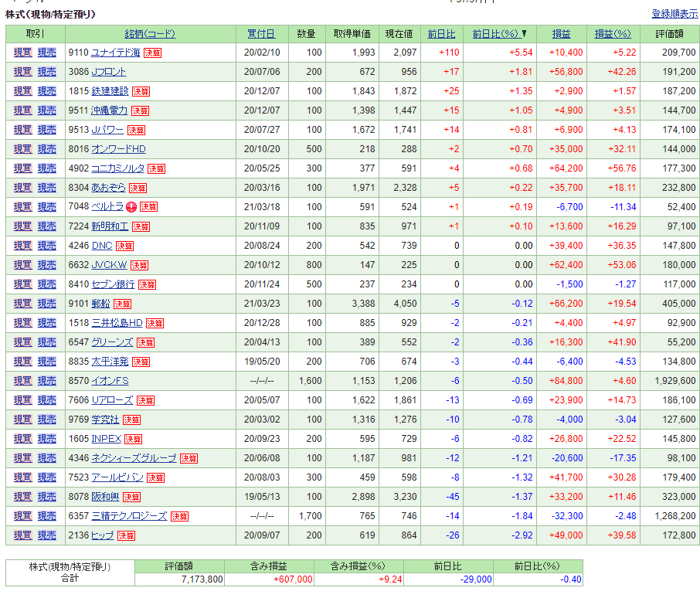The image size is (700, 598).
Task: Click the red alert icon beside ベルトラ
Action: (x=131, y=207)
